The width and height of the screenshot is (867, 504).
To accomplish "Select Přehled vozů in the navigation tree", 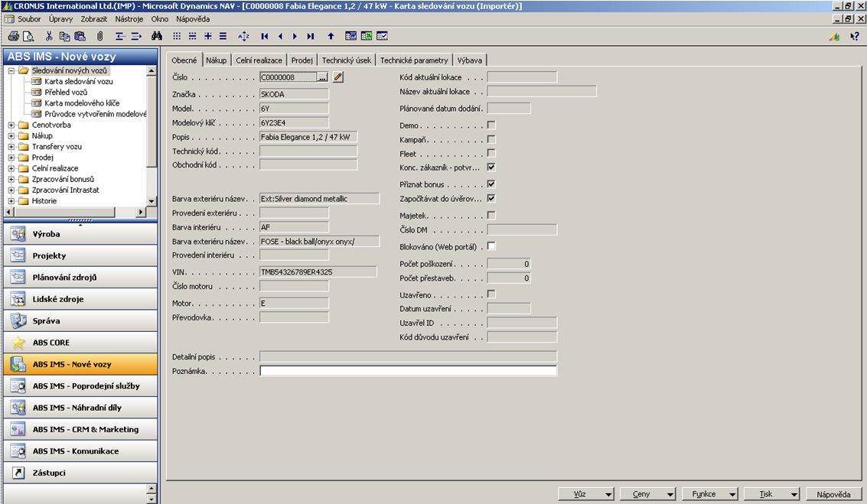I will pos(66,93).
